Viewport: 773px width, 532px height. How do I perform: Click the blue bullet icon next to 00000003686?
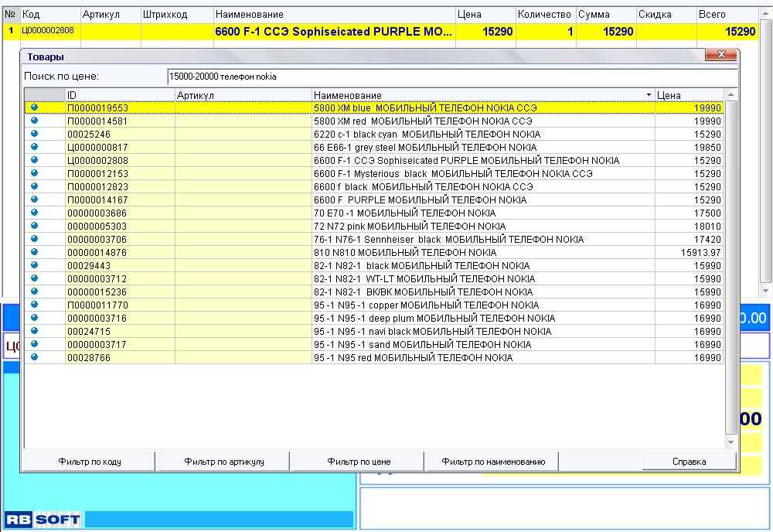34,213
